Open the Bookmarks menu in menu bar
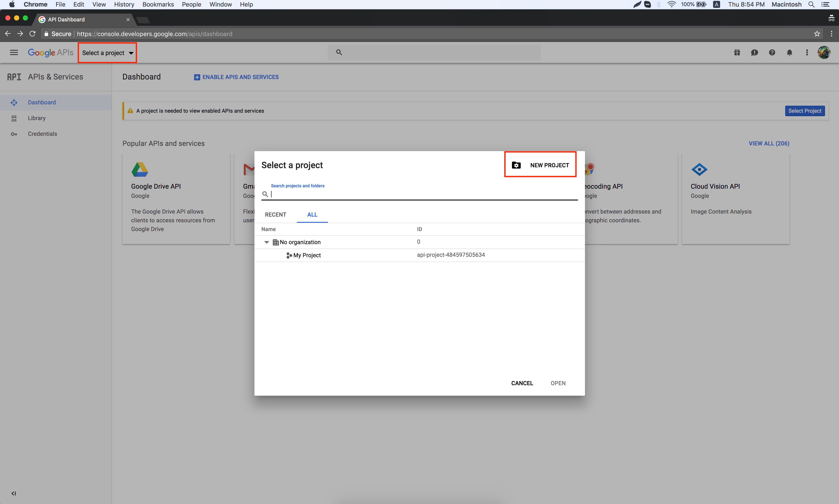This screenshot has width=839, height=504. coord(158,4)
